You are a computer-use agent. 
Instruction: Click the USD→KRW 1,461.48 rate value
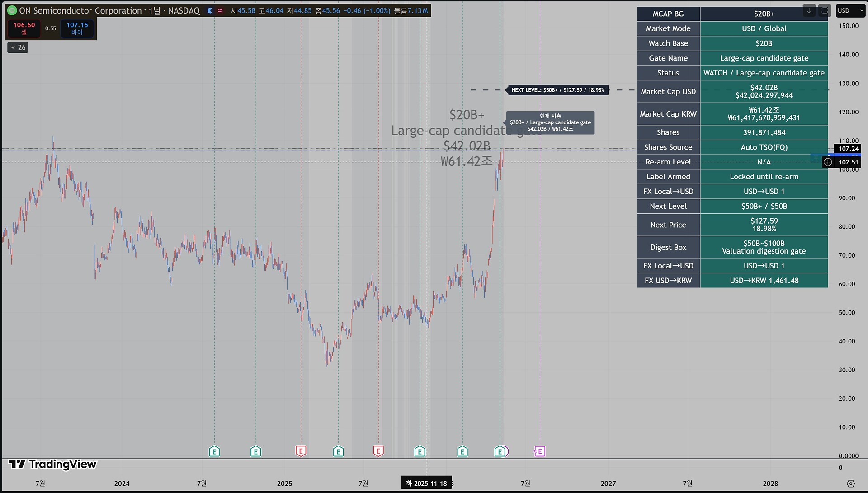coord(764,281)
